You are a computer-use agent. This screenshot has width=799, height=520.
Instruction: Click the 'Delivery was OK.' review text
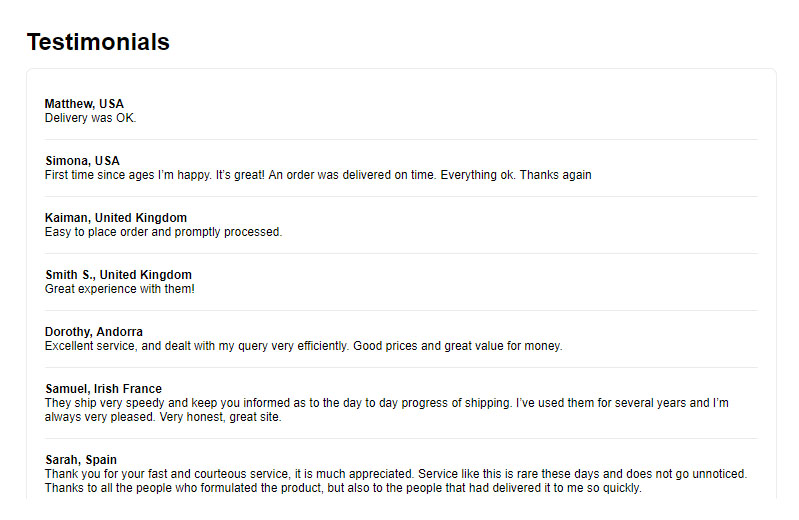click(x=90, y=118)
